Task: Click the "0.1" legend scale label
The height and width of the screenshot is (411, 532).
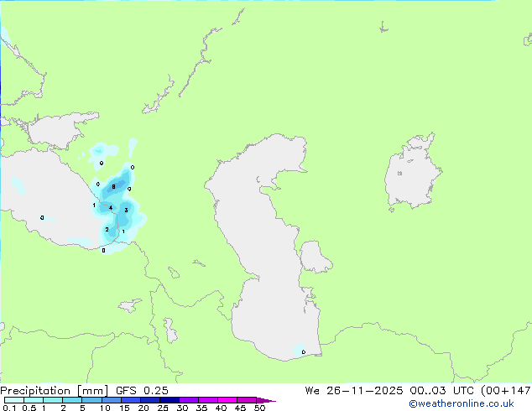Action: click(x=9, y=408)
